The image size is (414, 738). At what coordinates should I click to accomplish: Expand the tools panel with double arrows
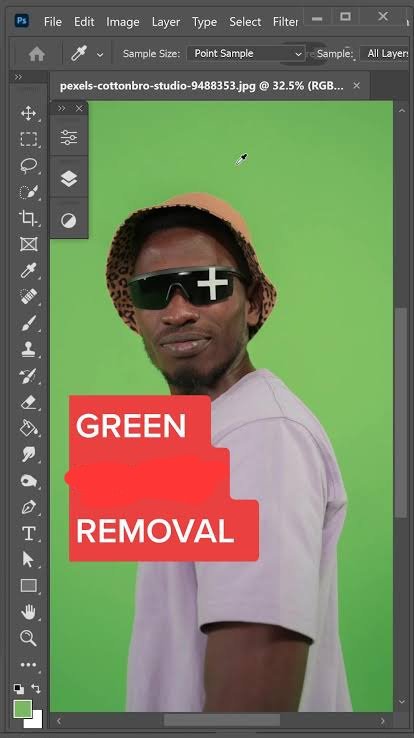coord(18,77)
